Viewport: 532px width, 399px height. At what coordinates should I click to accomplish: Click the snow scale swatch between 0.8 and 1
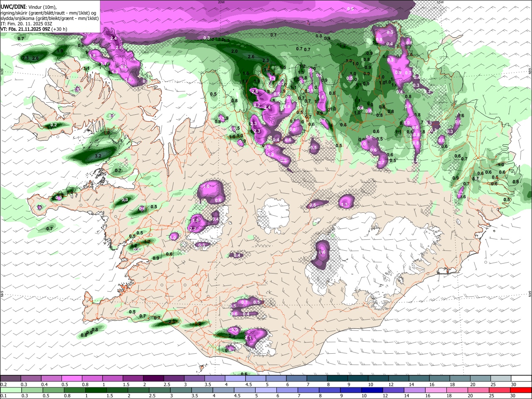[92, 378]
